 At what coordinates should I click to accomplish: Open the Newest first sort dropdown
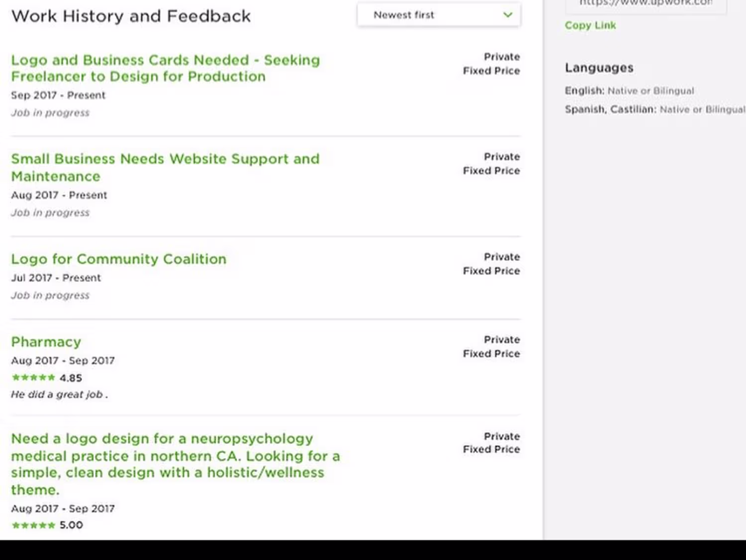[x=439, y=15]
